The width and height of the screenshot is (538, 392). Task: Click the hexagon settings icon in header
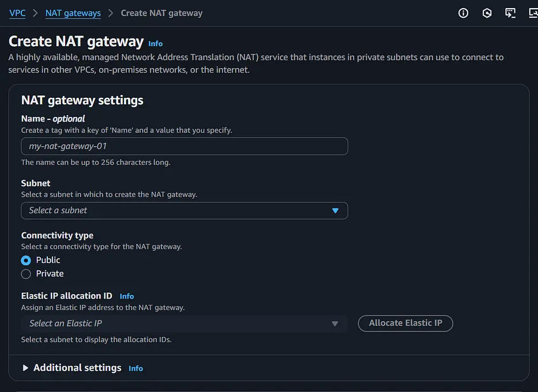coord(487,13)
